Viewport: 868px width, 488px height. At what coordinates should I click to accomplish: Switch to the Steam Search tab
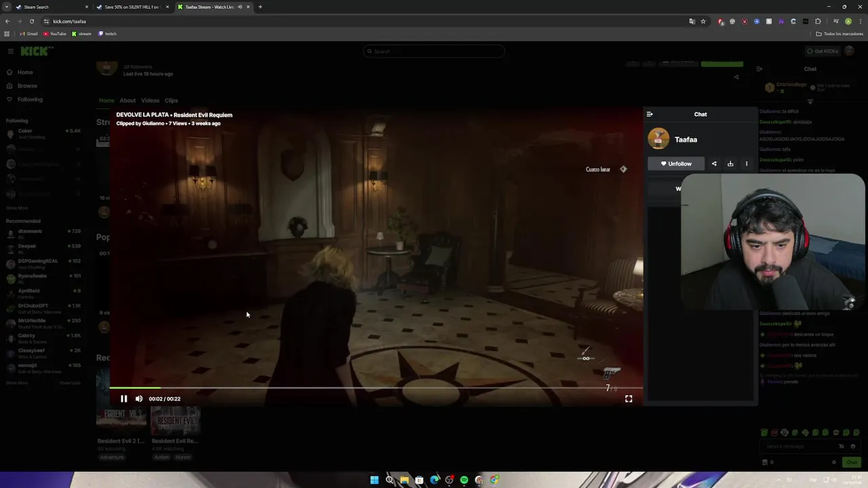(x=53, y=7)
